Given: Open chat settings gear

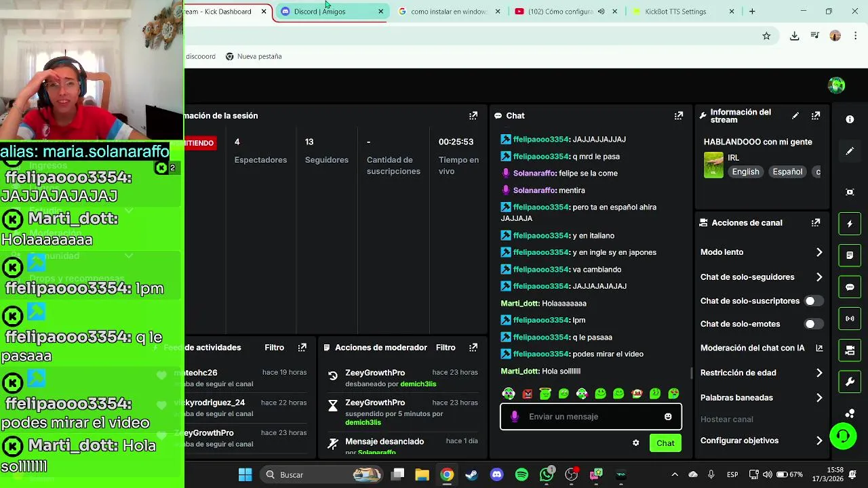Looking at the screenshot, I should [x=635, y=443].
